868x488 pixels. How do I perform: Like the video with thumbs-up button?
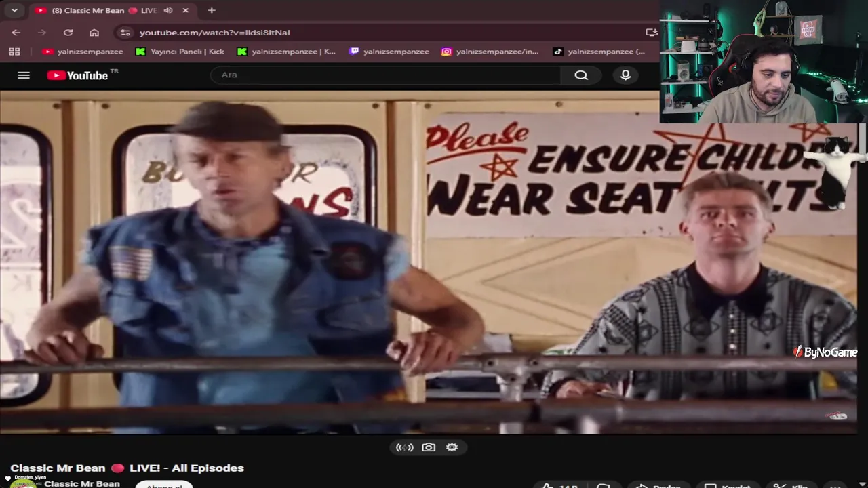tap(561, 485)
